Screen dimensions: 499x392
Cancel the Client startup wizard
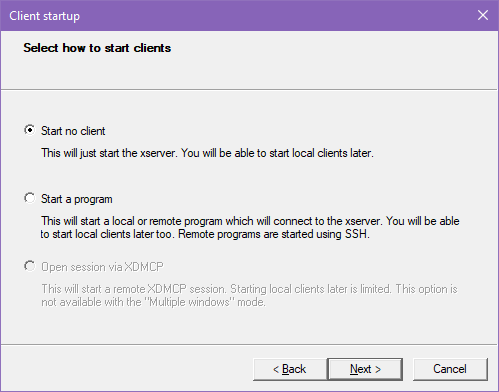450,369
